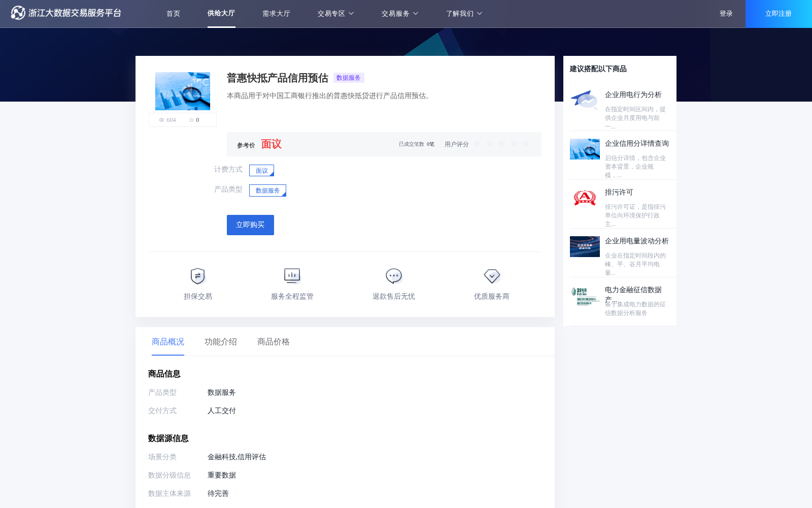Image resolution: width=812 pixels, height=508 pixels.
Task: Click the 退款售后无忧 chat bubble icon
Action: click(x=394, y=276)
